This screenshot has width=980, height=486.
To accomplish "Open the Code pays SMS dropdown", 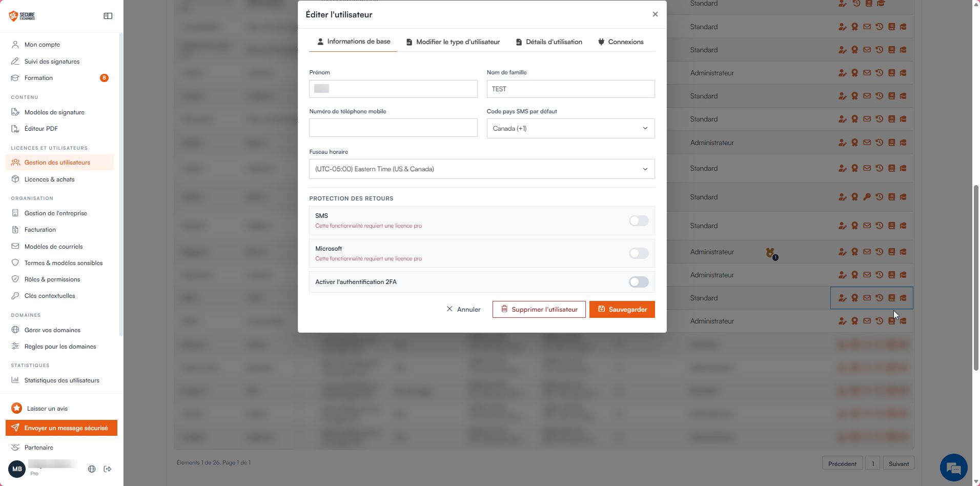I will coord(570,128).
